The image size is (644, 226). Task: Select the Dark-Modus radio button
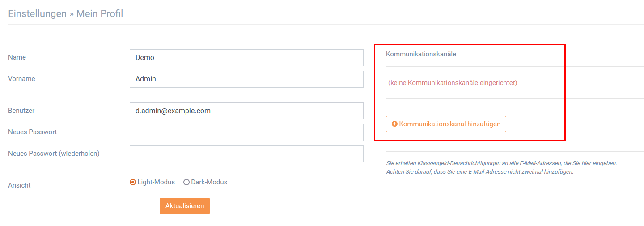186,182
